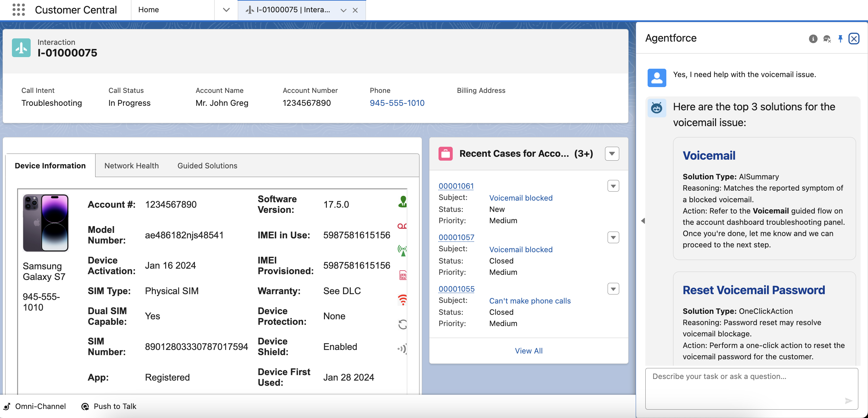This screenshot has height=418, width=868.
Task: Expand actions menu for case 00001061
Action: 613,186
